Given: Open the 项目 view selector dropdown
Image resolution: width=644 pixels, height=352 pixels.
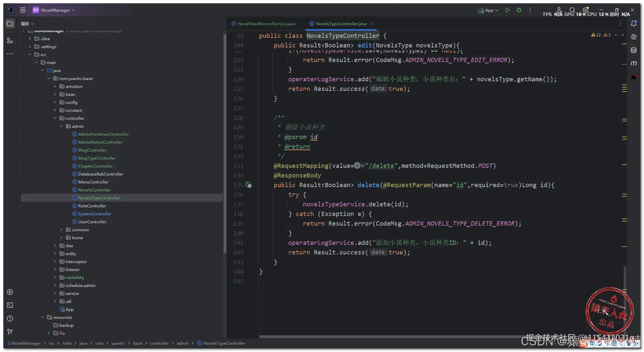Looking at the screenshot, I should (28, 24).
